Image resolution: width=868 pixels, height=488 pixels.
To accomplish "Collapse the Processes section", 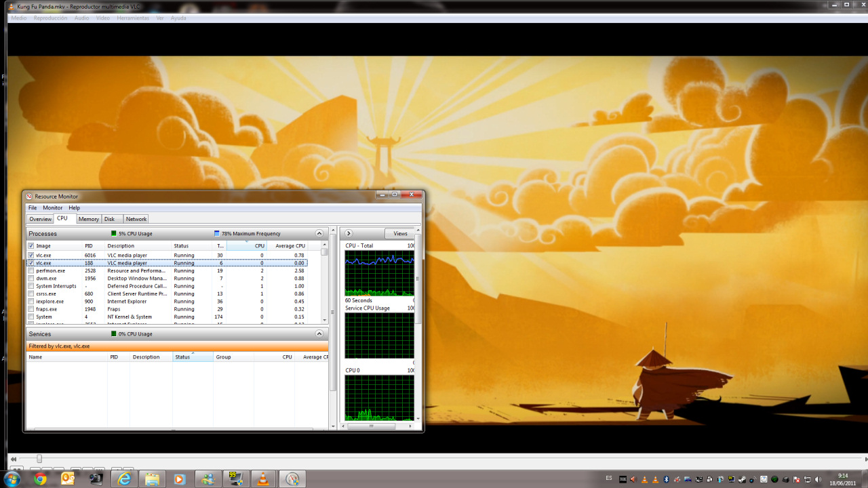I will tap(319, 234).
